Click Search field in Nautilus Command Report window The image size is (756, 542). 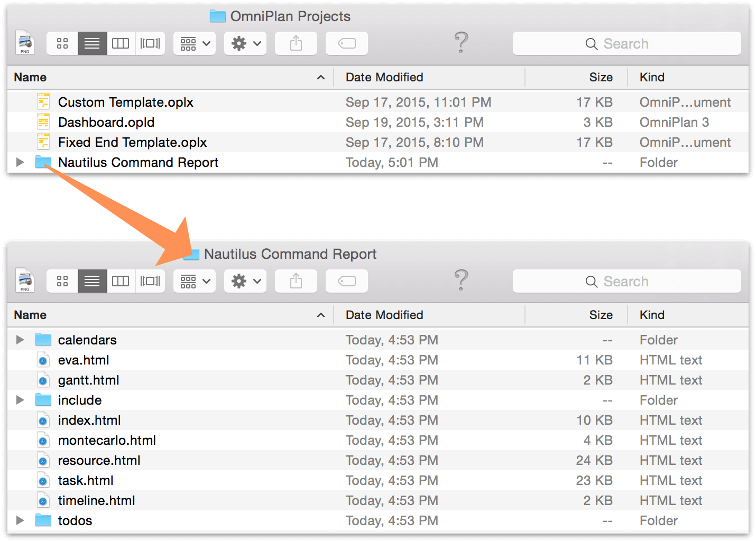point(626,281)
